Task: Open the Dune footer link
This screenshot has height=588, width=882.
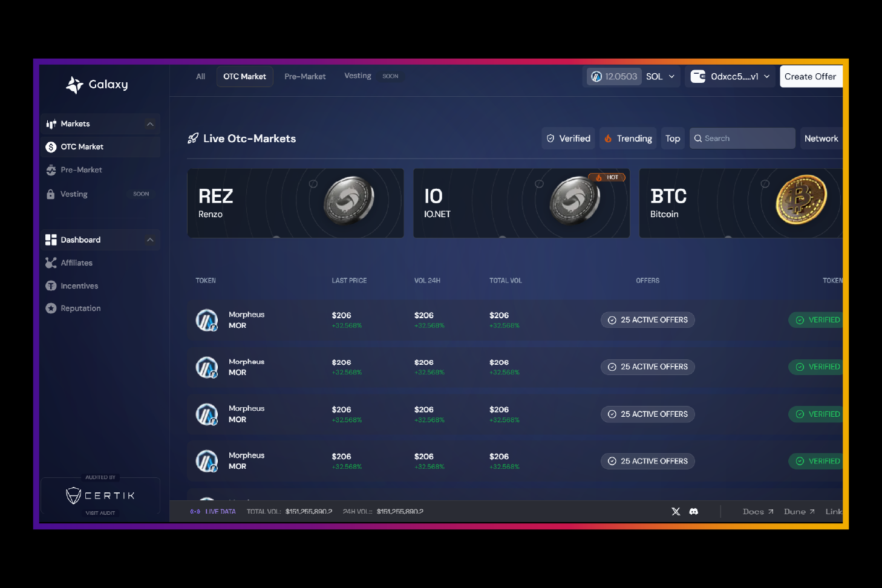Action: 799,512
